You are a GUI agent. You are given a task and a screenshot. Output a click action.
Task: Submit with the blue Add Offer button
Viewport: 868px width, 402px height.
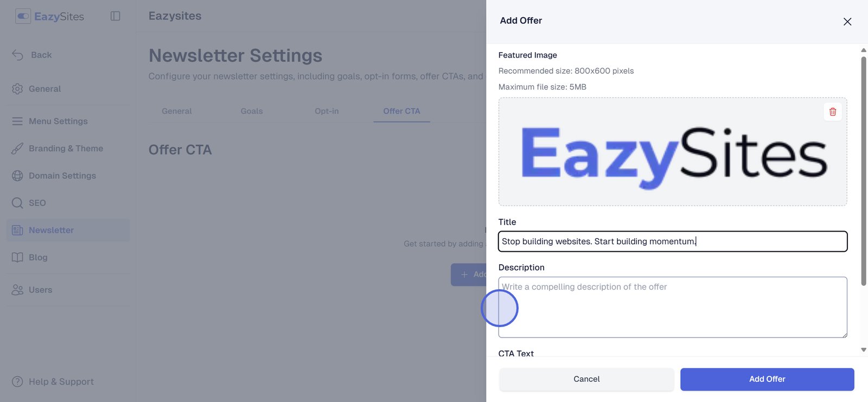[767, 379]
